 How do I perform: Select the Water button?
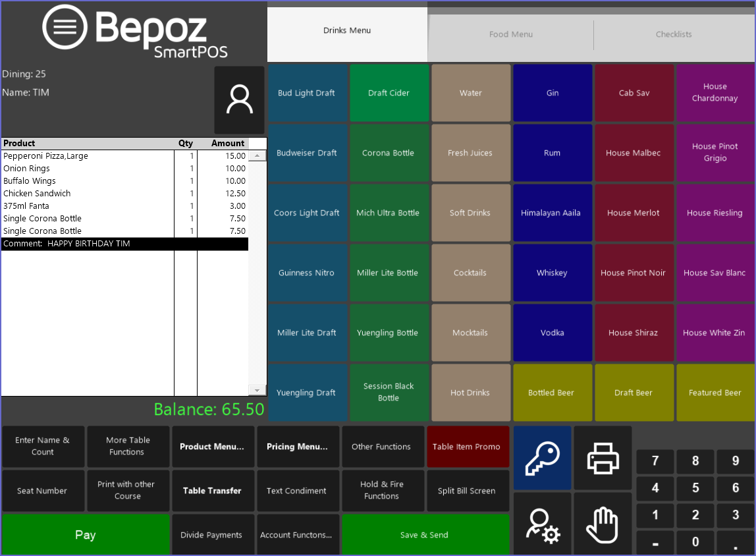point(471,93)
